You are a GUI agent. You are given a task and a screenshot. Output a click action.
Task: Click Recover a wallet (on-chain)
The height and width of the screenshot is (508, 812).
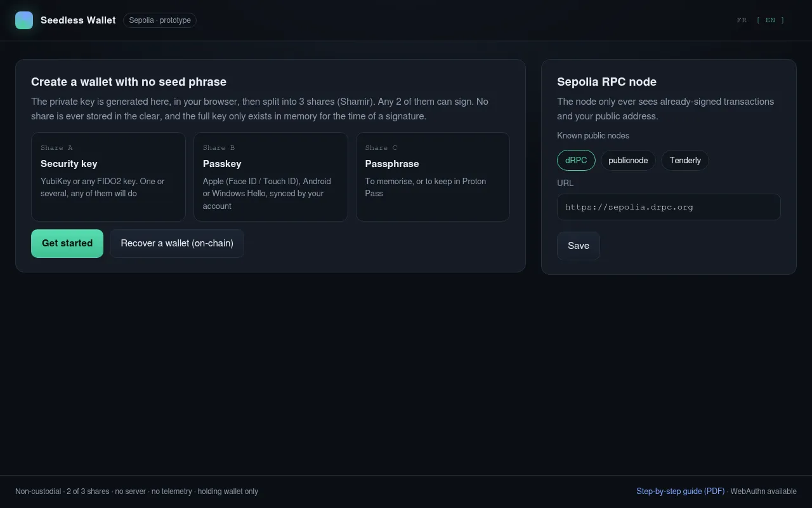pos(177,243)
